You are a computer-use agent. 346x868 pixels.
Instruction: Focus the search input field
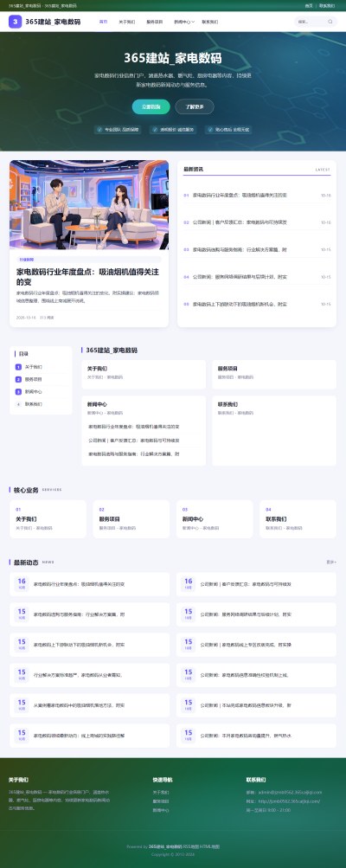(311, 22)
